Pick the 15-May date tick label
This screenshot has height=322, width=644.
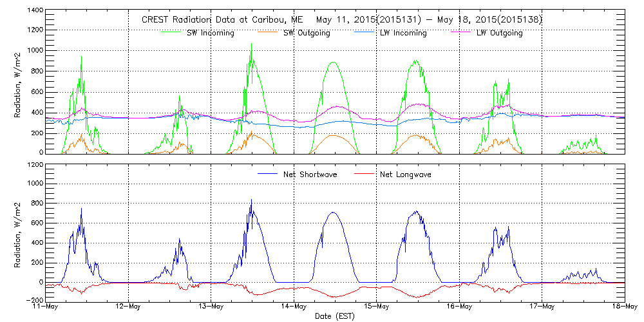[x=377, y=307]
